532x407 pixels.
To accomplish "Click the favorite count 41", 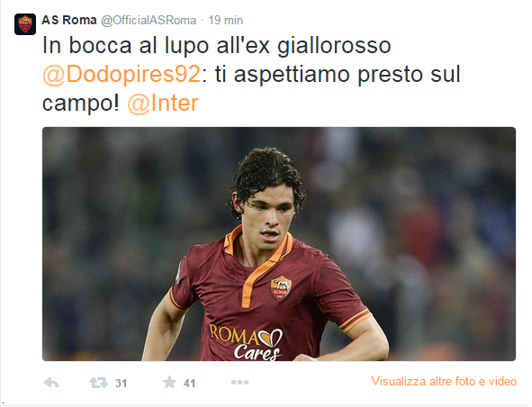I will pyautogui.click(x=189, y=384).
